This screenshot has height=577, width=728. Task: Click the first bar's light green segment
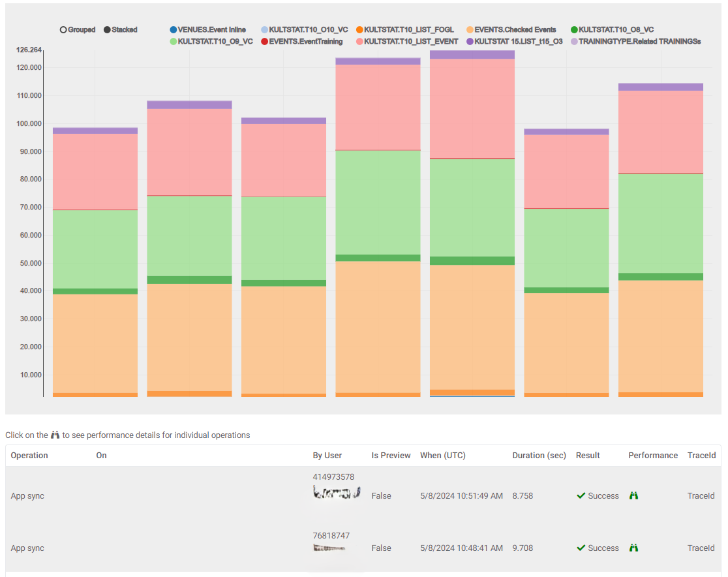[95, 249]
